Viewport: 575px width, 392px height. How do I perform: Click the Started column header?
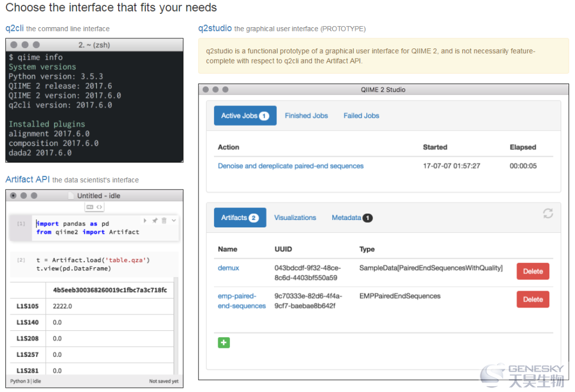coord(435,147)
